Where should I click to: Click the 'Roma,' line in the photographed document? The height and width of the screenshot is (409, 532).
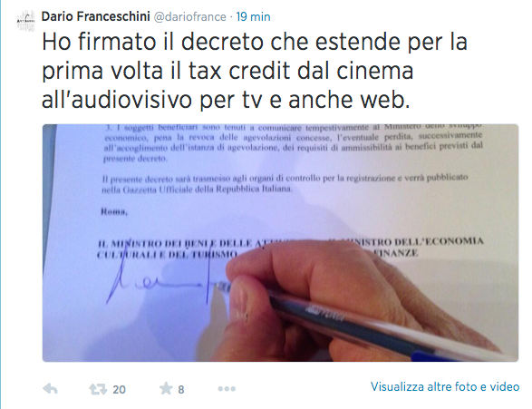point(114,212)
